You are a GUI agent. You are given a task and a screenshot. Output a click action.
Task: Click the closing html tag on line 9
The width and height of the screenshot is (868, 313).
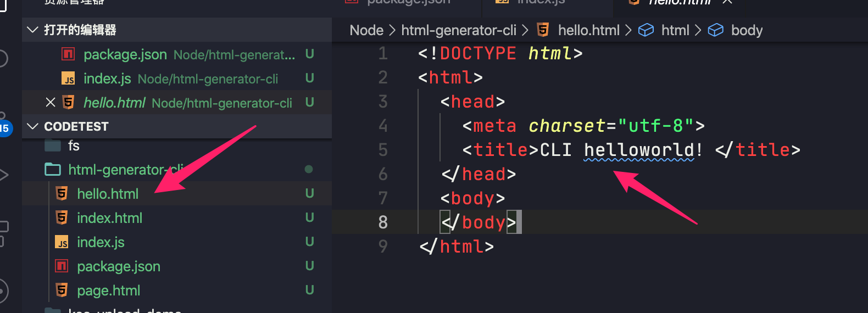457,247
